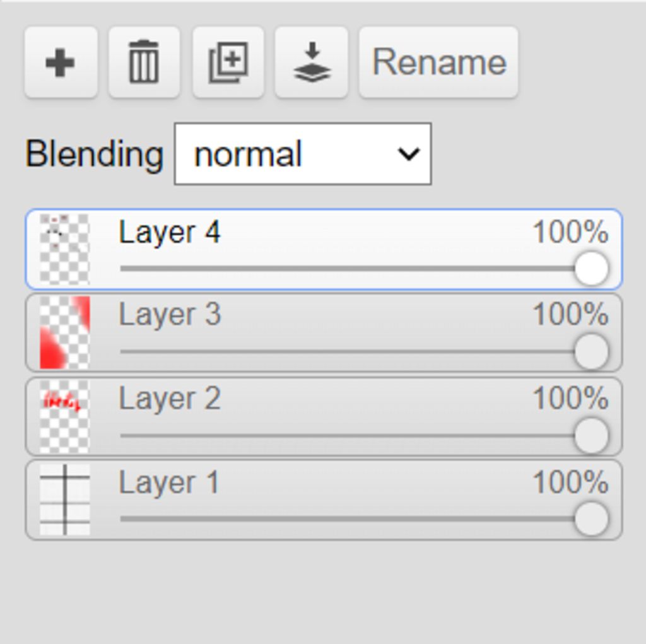Choose the Layer 1 name label
This screenshot has width=646, height=644.
pos(169,482)
